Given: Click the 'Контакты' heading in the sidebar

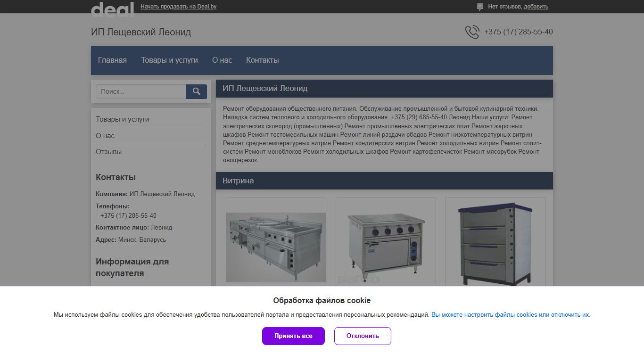Looking at the screenshot, I should tap(116, 177).
